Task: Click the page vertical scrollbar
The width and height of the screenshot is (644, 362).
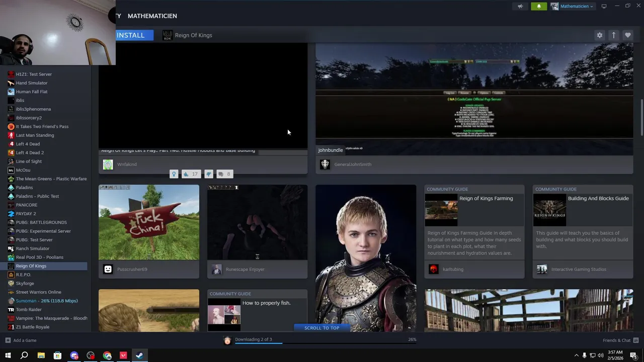Action: tap(641, 118)
